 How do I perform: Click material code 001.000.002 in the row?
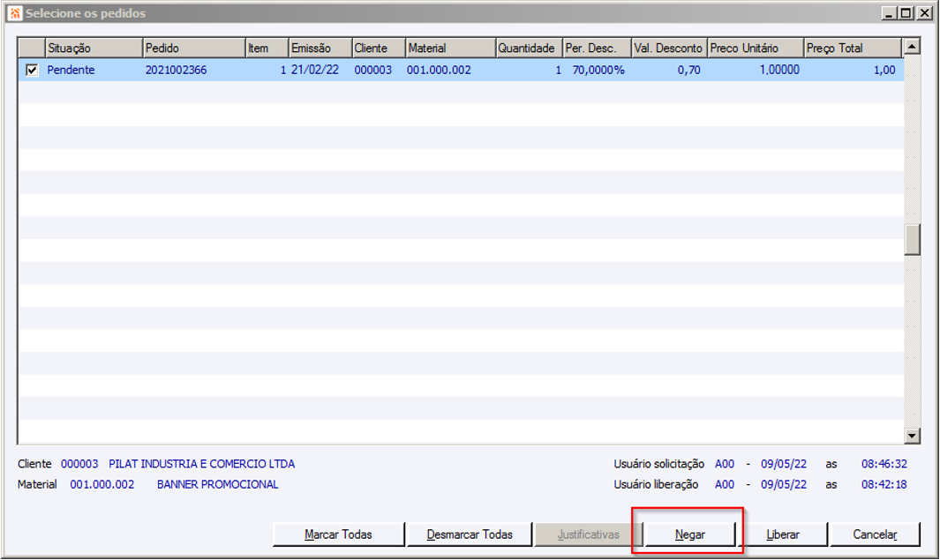pyautogui.click(x=439, y=70)
